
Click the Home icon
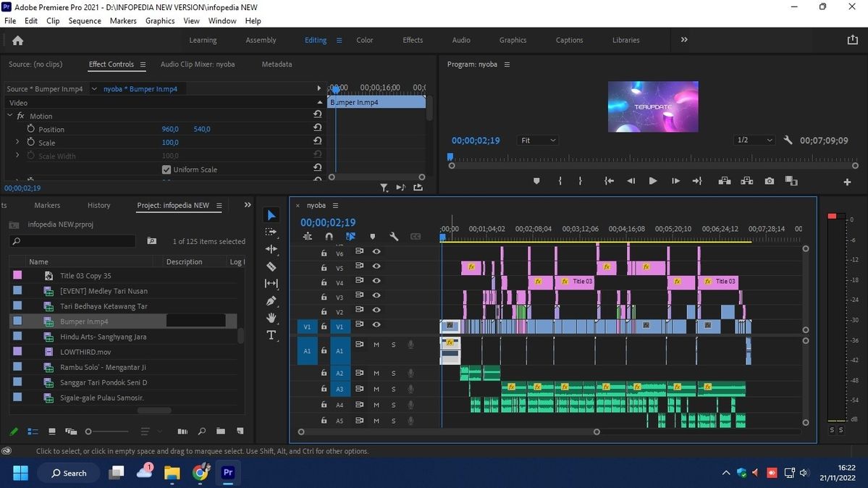pos(17,41)
